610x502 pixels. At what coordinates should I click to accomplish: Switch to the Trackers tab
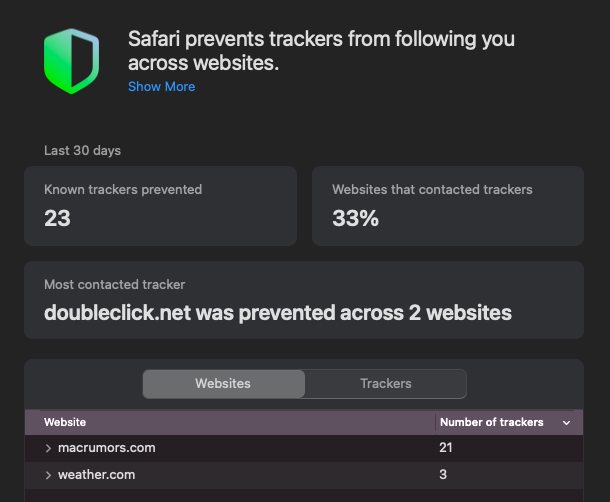[386, 384]
